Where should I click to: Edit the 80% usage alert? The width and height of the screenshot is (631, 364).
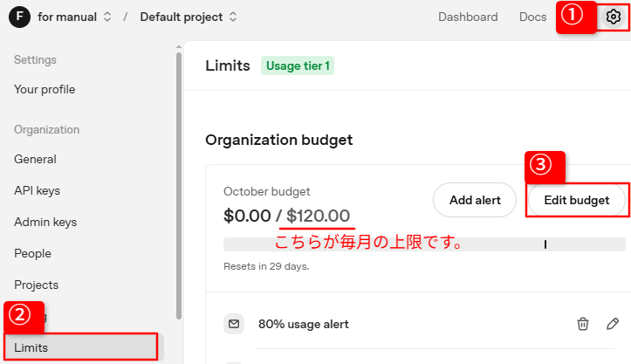tap(613, 324)
